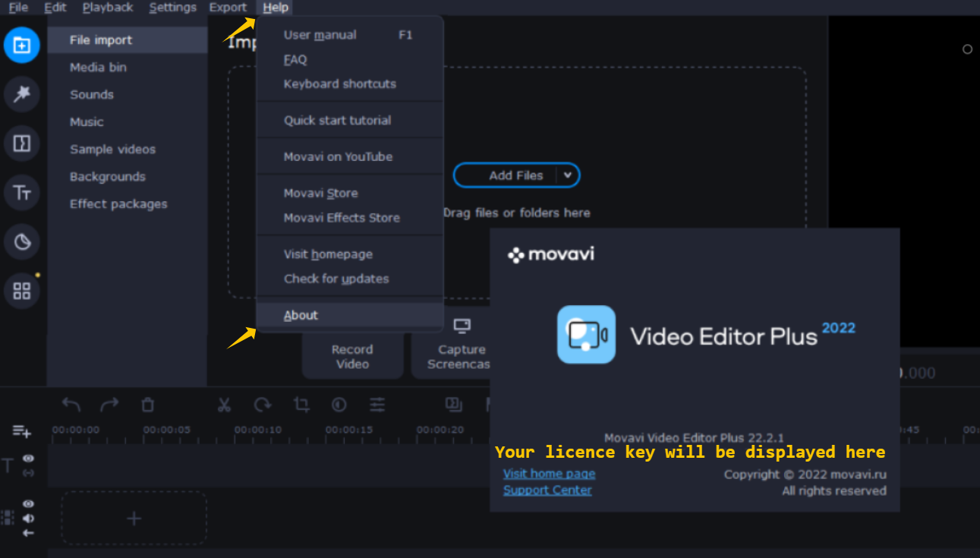Click About in Help menu
980x558 pixels.
tap(350, 315)
